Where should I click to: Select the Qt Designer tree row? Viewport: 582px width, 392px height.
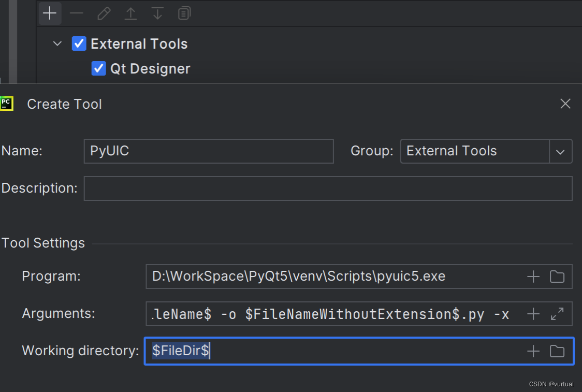pos(150,69)
